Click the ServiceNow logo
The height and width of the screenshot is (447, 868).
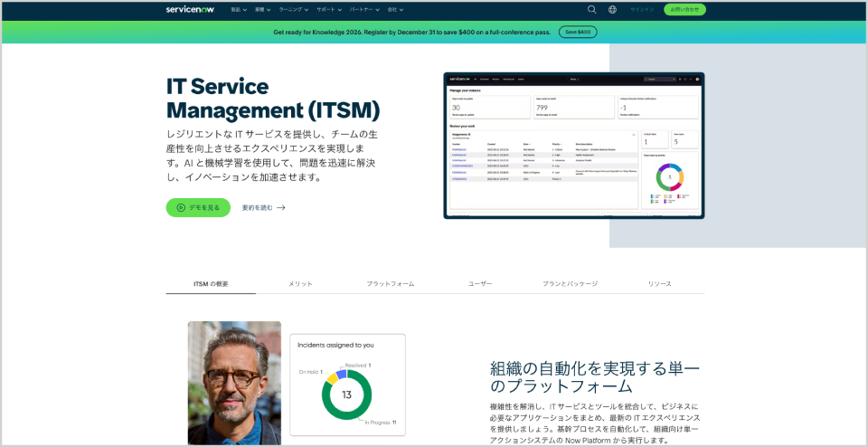[x=190, y=9]
